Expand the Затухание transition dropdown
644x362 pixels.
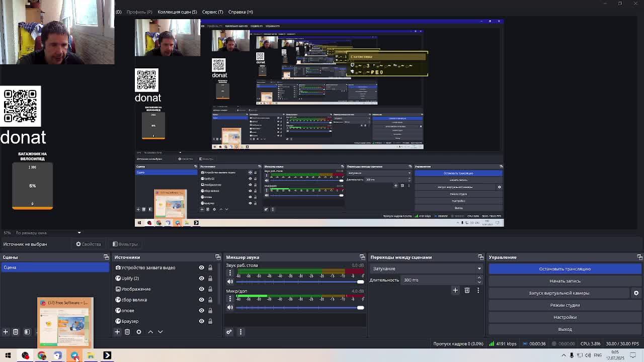pyautogui.click(x=426, y=268)
